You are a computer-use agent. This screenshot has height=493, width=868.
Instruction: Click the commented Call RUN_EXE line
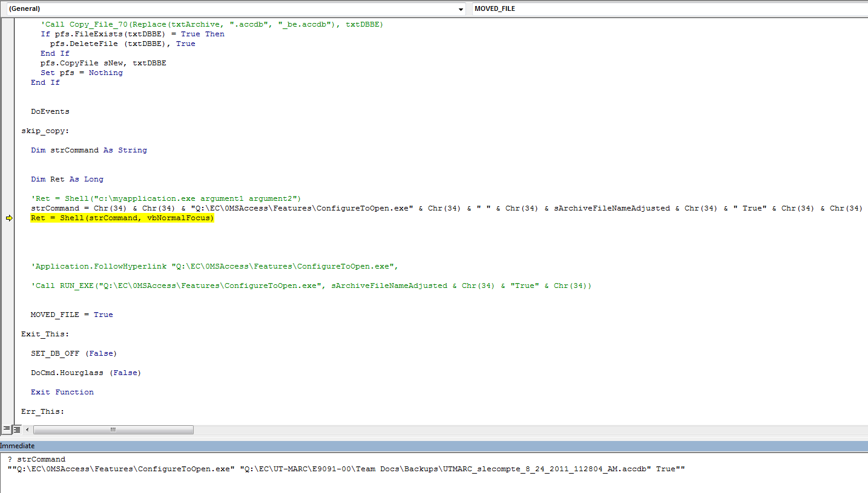(311, 286)
